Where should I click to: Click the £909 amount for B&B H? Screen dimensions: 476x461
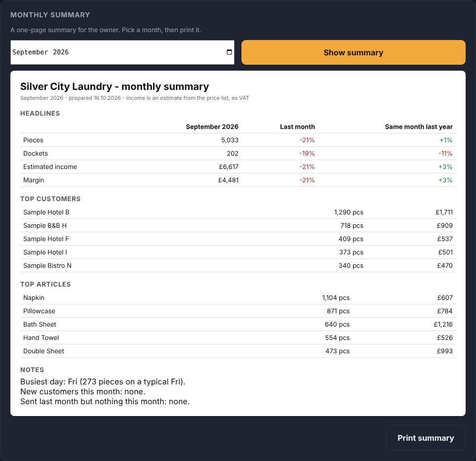coord(444,226)
